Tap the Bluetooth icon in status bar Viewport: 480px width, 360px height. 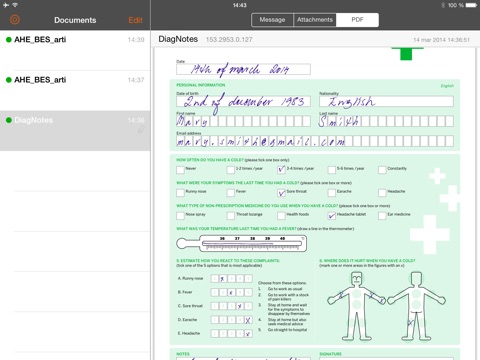click(x=443, y=5)
